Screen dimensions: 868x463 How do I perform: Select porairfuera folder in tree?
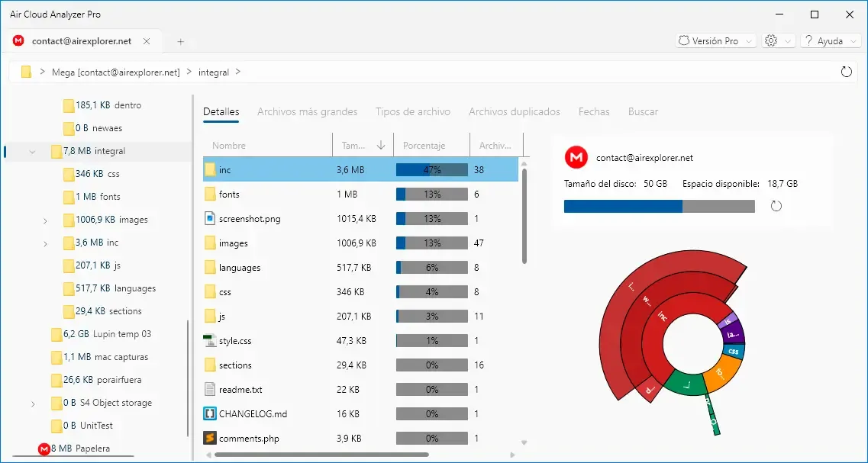click(x=95, y=380)
